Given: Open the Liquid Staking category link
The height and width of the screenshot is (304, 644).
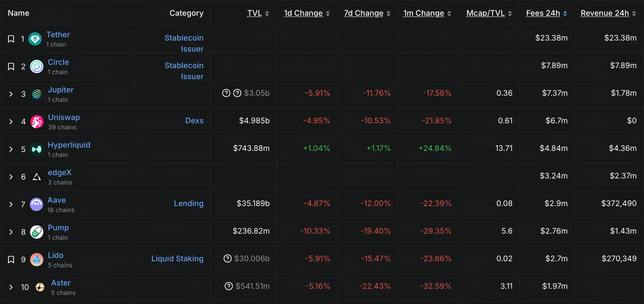Looking at the screenshot, I should pos(177,258).
